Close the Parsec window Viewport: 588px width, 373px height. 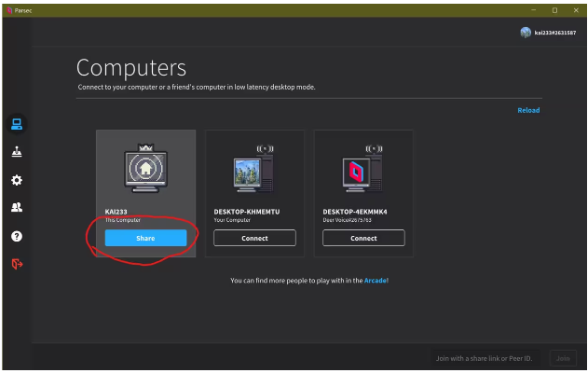coord(576,10)
